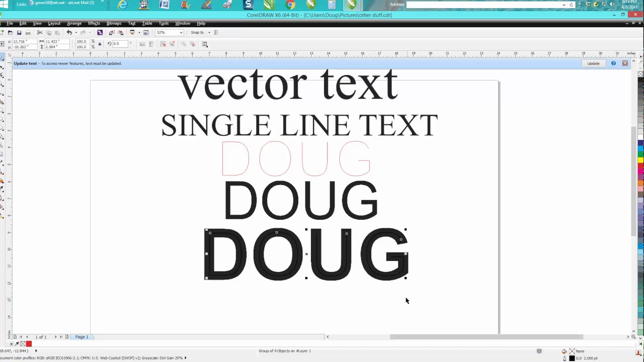Click the outline pen icon in status bar
Screen dimensions: 644x362
(564, 358)
